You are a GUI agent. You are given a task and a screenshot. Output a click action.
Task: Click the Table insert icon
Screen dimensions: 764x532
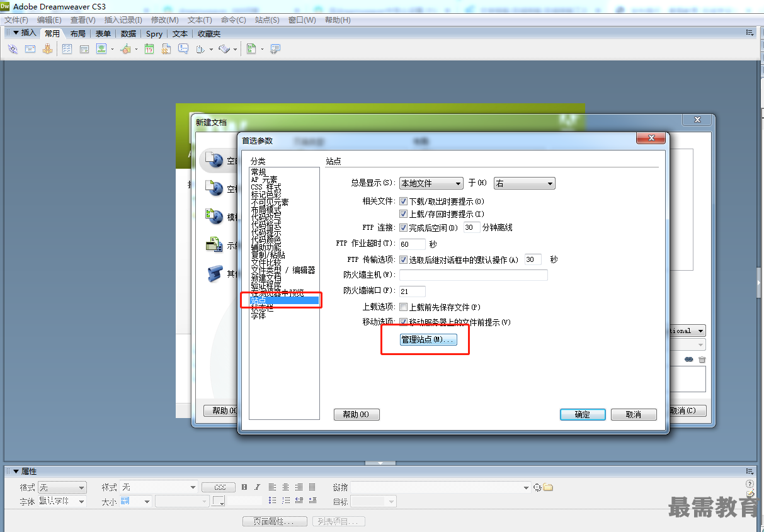[67, 49]
